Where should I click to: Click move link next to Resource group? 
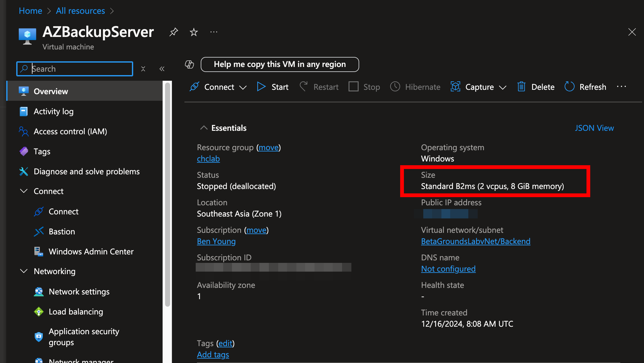coord(269,147)
